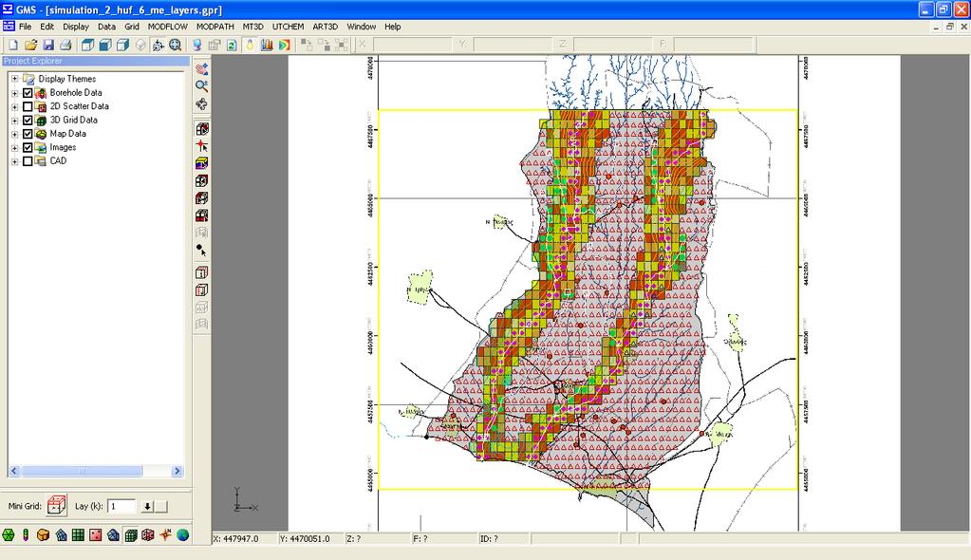This screenshot has height=560, width=971.
Task: Open the MODFLOW menu
Action: coord(167,27)
